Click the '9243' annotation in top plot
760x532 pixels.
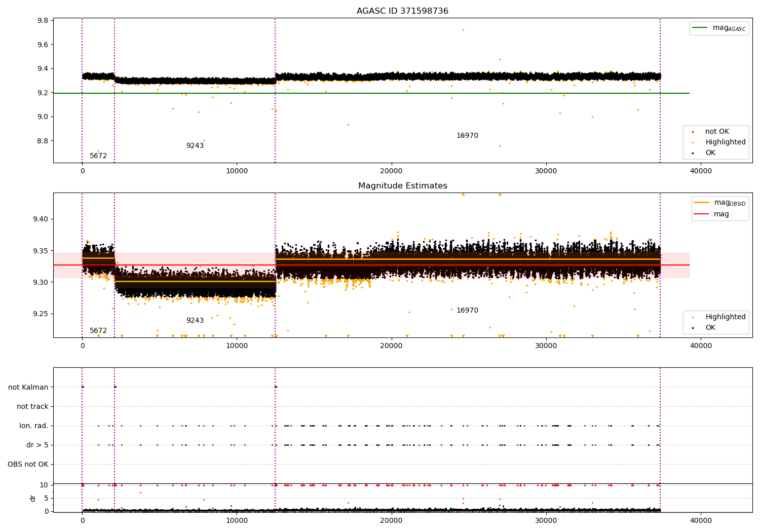(195, 146)
